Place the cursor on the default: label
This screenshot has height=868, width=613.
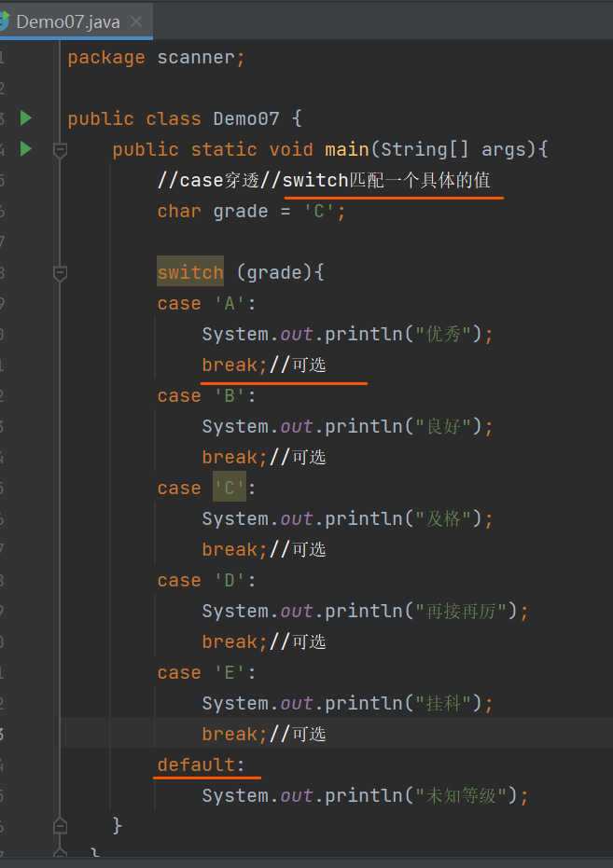pyautogui.click(x=201, y=765)
